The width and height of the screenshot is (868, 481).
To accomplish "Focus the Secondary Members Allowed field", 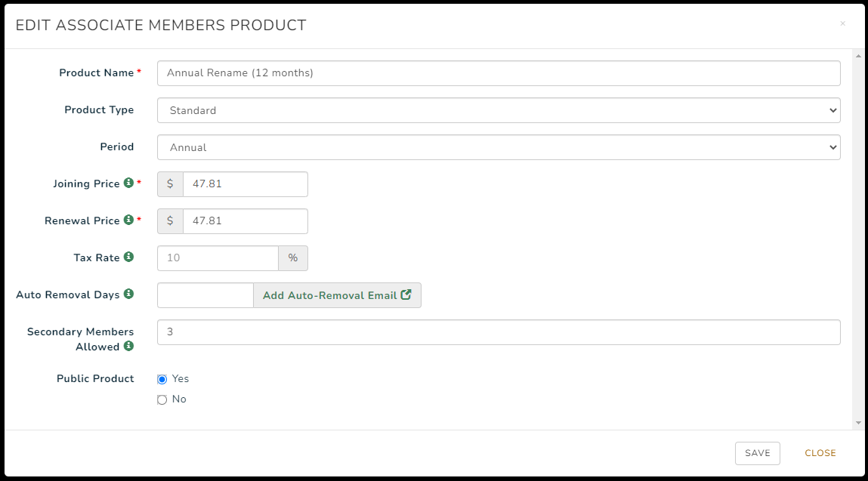I will click(499, 332).
